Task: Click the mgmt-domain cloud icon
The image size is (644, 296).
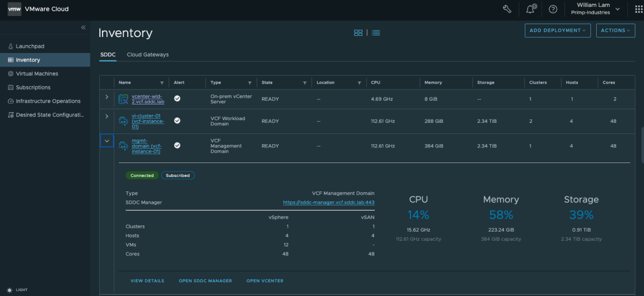Action: (x=123, y=145)
